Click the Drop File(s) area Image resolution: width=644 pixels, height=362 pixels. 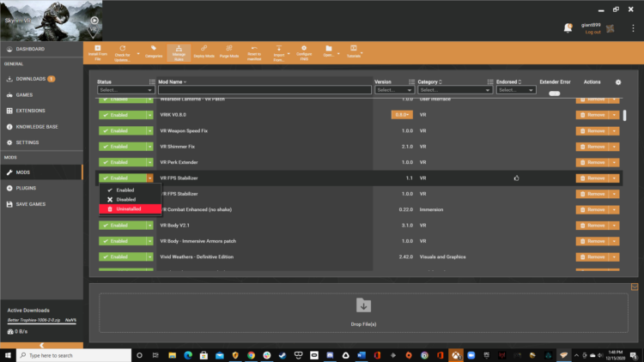coord(363,312)
